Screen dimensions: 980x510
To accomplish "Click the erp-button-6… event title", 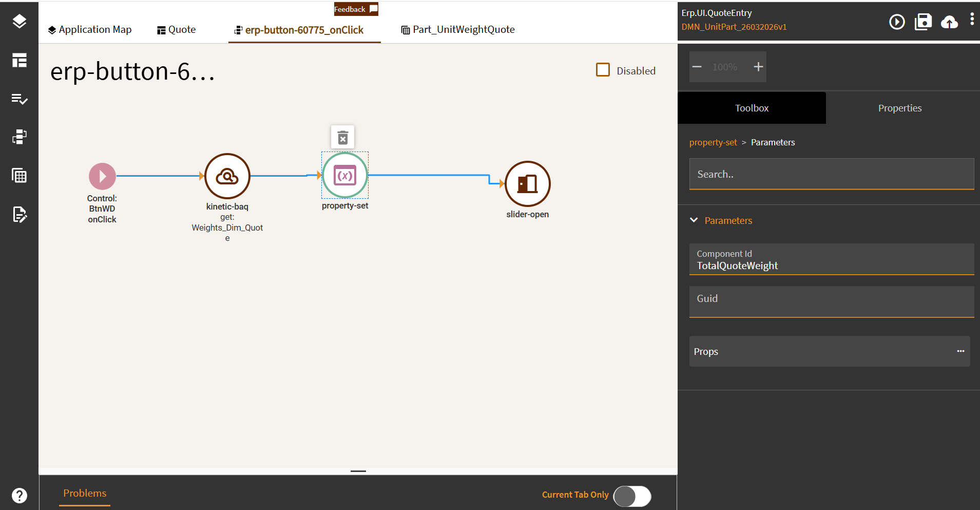I will pos(133,71).
